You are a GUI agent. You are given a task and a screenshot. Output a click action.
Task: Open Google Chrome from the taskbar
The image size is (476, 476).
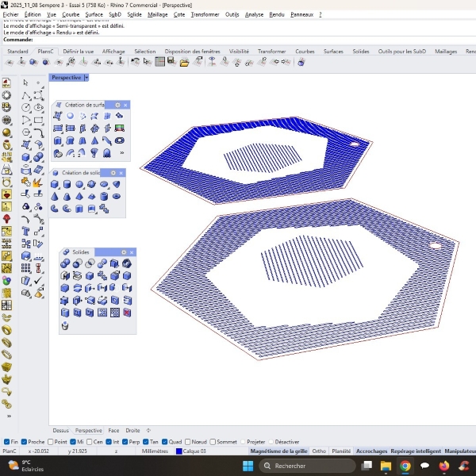[x=405, y=466]
